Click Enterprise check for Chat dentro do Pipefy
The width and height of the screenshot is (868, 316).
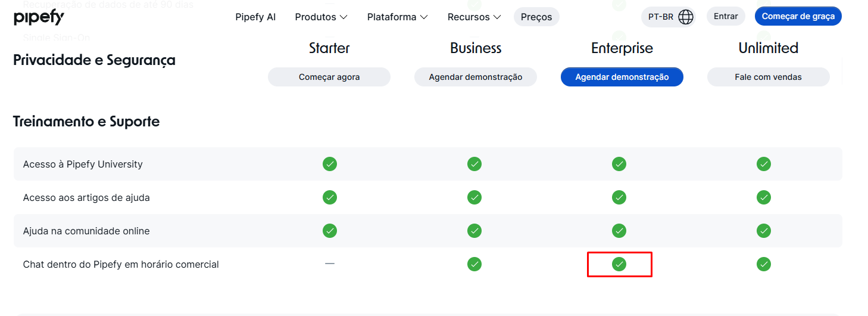619,264
